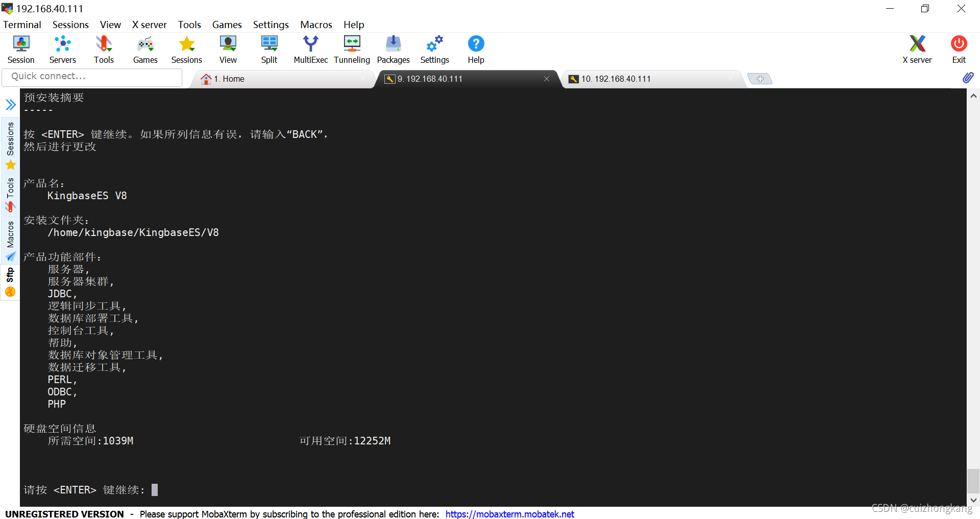This screenshot has width=980, height=519.
Task: Open the Help menu
Action: click(354, 25)
